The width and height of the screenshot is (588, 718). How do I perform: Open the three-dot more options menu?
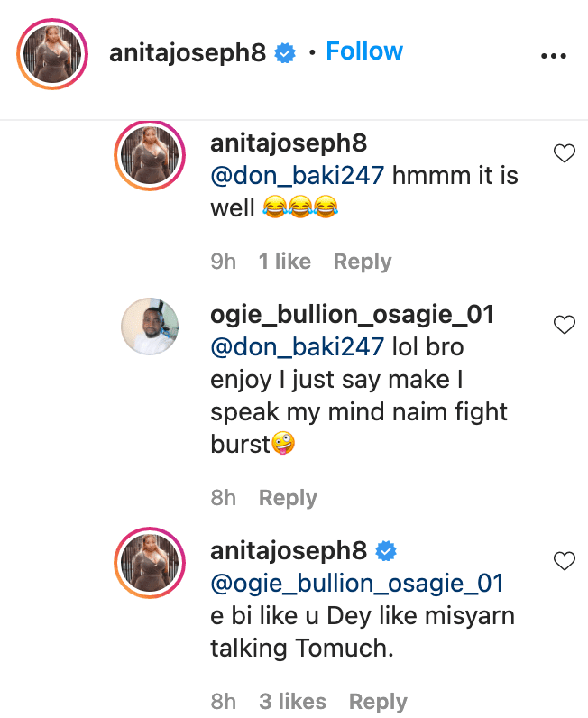tap(552, 54)
